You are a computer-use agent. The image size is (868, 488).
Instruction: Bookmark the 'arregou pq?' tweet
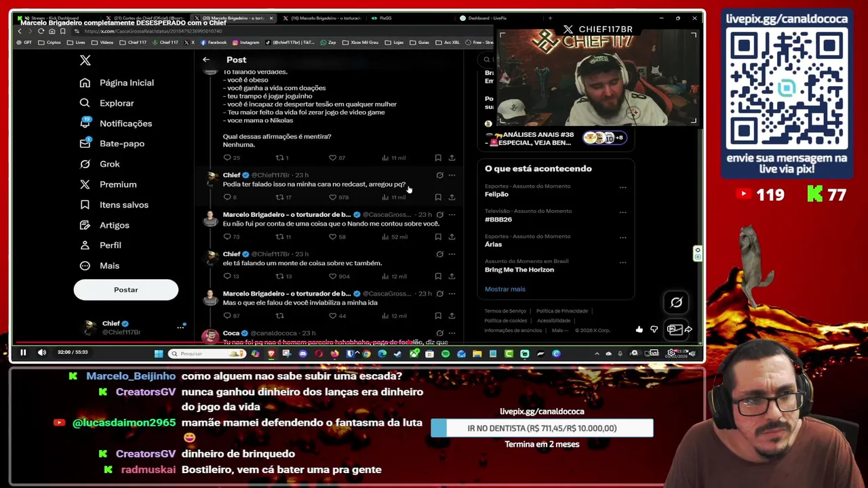[x=438, y=197]
